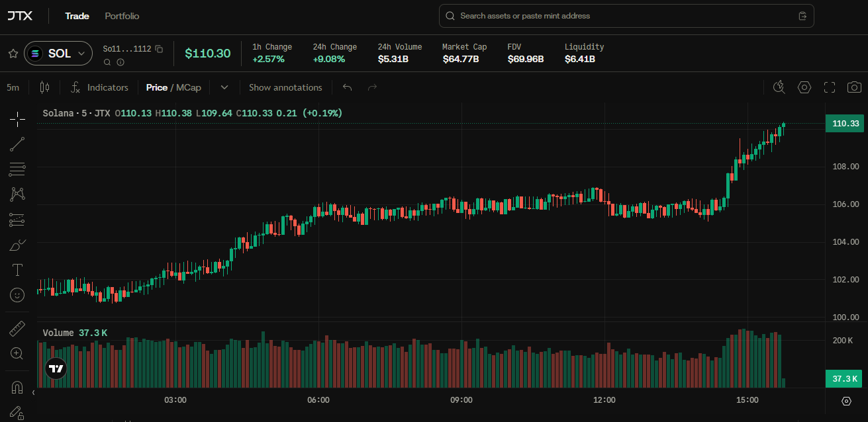The image size is (868, 422).
Task: Click the 12:00 time axis label
Action: (604, 400)
